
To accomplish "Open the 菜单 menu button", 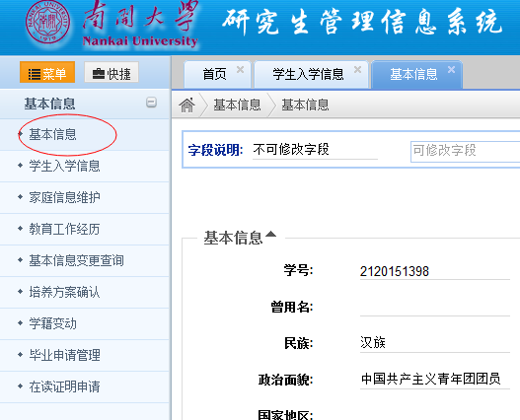I will [x=47, y=72].
